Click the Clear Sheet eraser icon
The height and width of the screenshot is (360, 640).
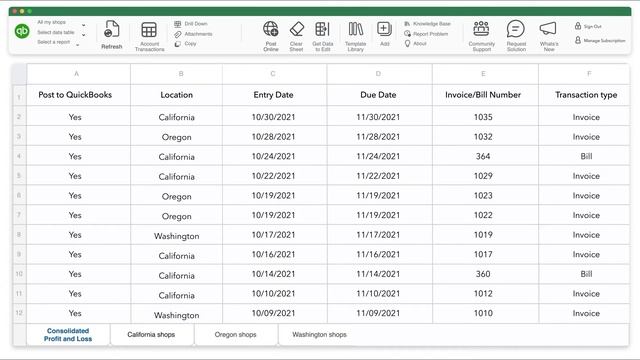coord(297,29)
